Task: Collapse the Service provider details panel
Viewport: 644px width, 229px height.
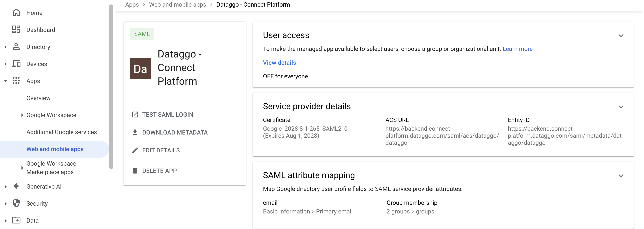Action: point(621,107)
